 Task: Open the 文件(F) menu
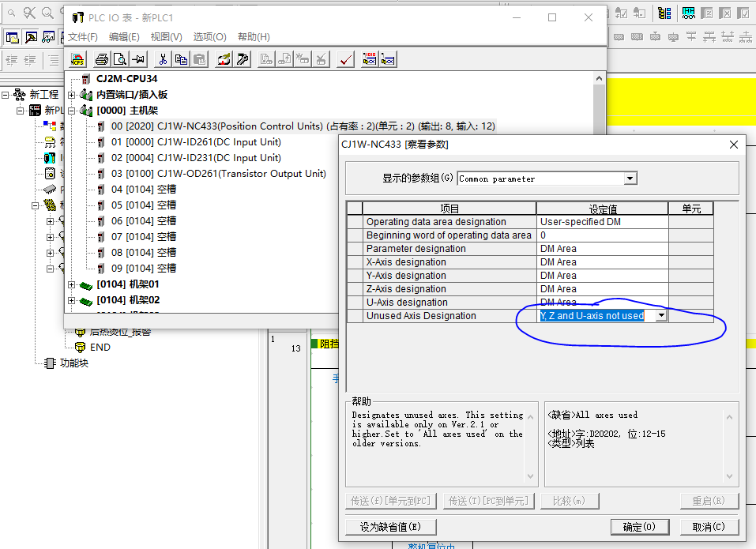click(83, 37)
